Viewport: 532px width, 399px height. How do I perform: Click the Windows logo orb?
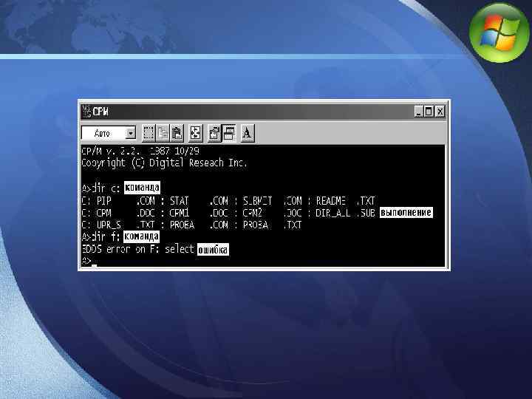pyautogui.click(x=499, y=33)
